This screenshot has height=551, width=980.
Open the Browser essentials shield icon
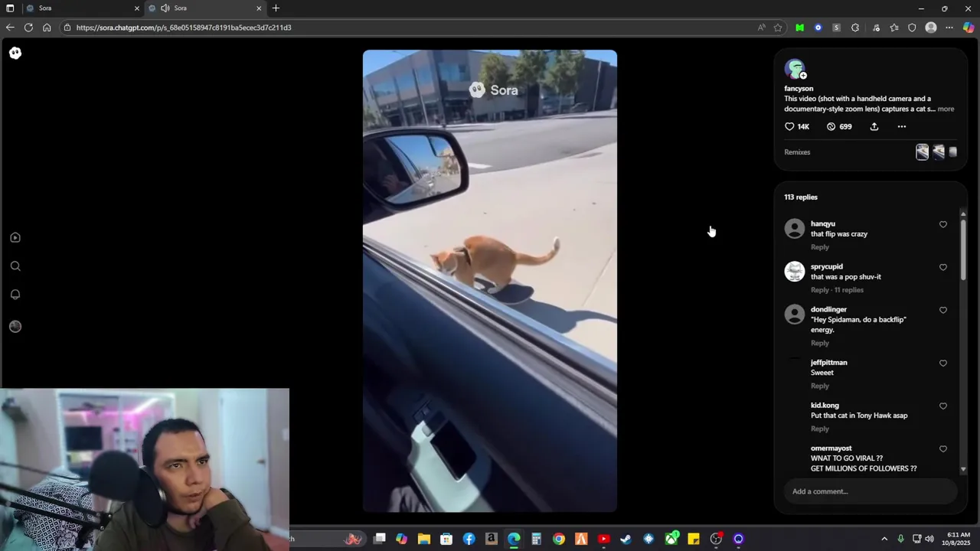[912, 28]
